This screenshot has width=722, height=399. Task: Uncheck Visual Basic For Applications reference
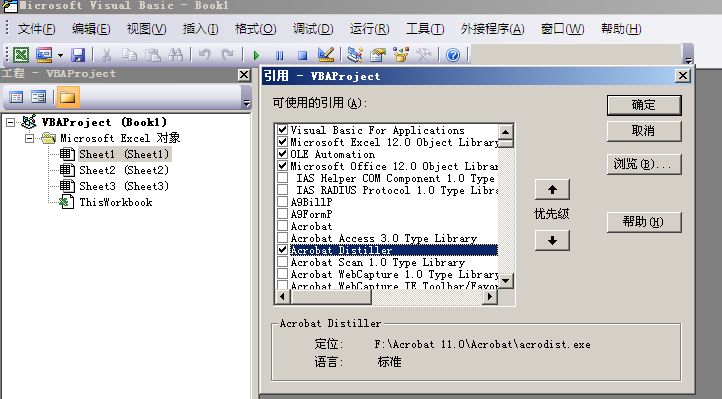282,130
